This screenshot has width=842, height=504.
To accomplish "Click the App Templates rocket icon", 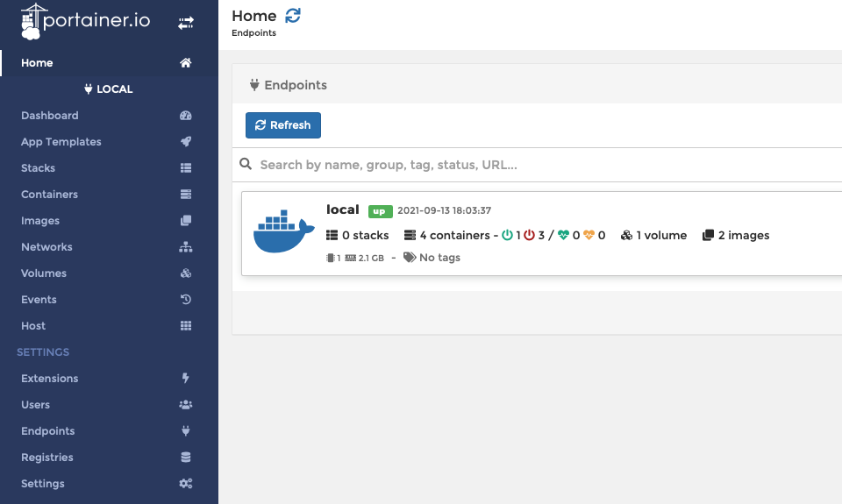I will 185,142.
